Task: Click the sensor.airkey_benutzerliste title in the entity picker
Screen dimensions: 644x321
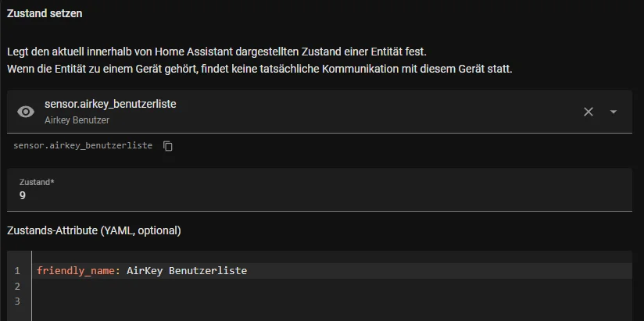Action: 110,104
